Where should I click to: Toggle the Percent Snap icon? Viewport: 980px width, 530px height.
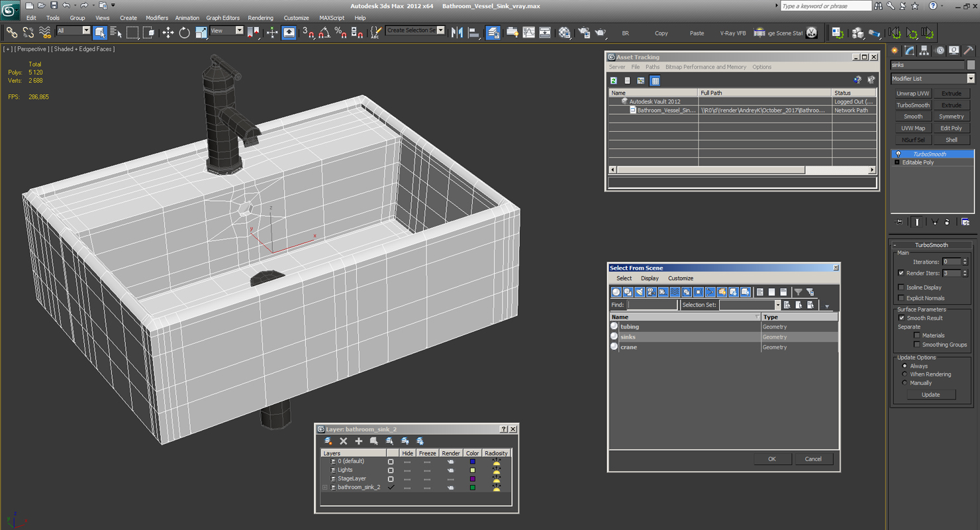pyautogui.click(x=340, y=32)
